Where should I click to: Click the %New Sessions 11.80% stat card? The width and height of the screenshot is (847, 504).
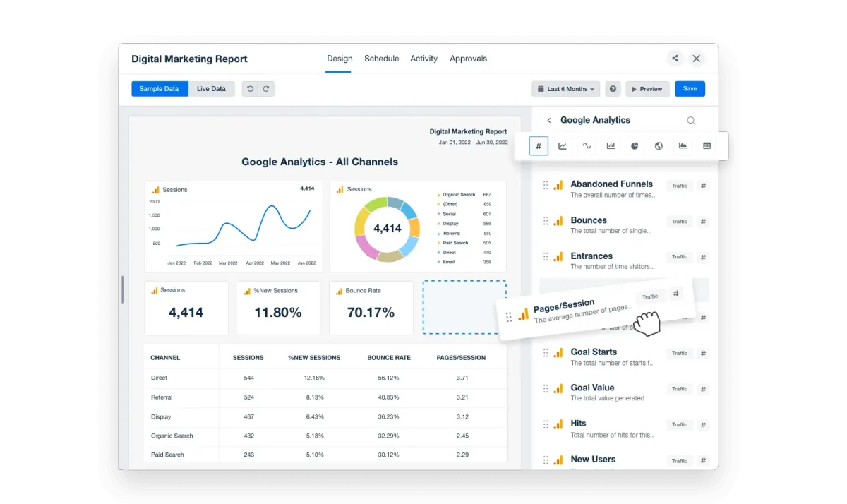click(278, 308)
